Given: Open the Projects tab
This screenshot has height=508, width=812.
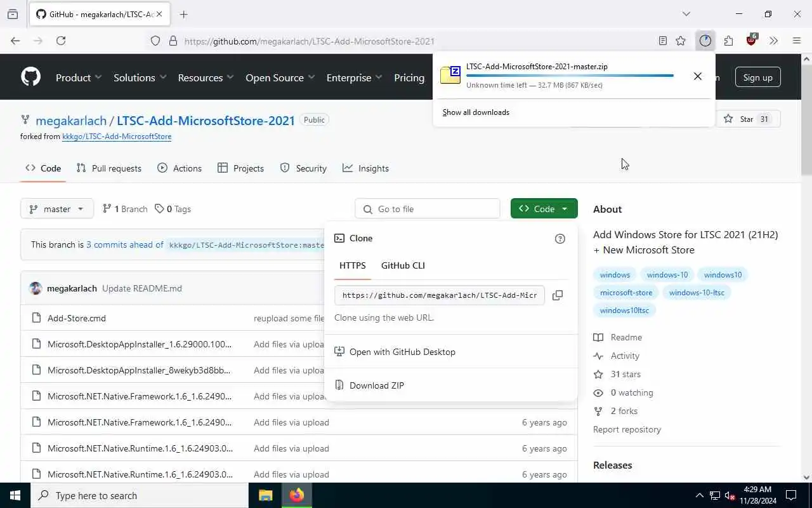Looking at the screenshot, I should 240,168.
